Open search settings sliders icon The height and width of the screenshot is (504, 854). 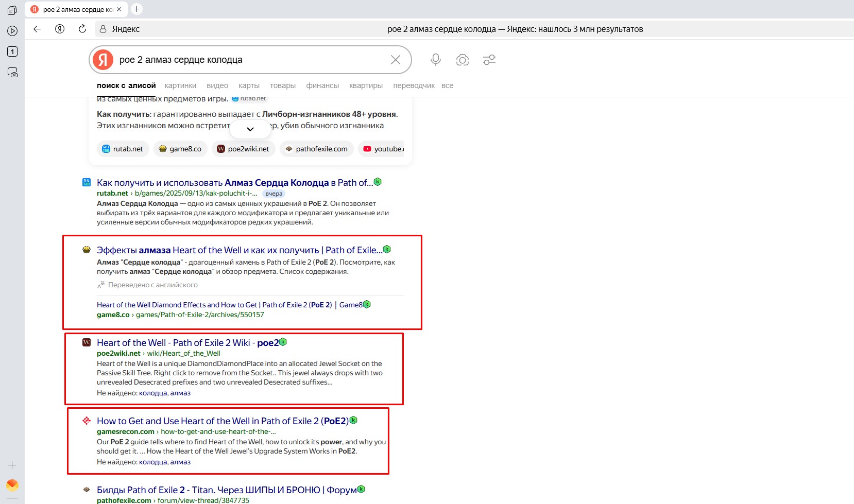point(489,60)
